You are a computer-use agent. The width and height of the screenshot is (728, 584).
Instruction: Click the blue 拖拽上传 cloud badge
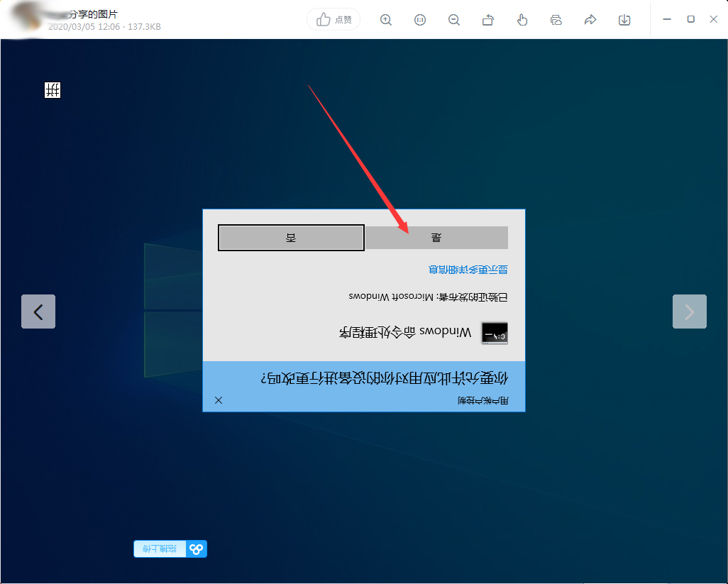pos(170,549)
